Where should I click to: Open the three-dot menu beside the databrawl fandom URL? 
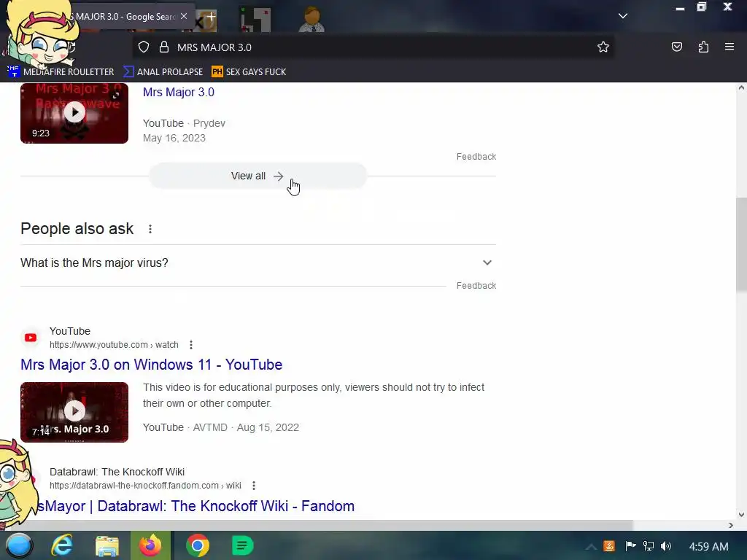tap(254, 486)
